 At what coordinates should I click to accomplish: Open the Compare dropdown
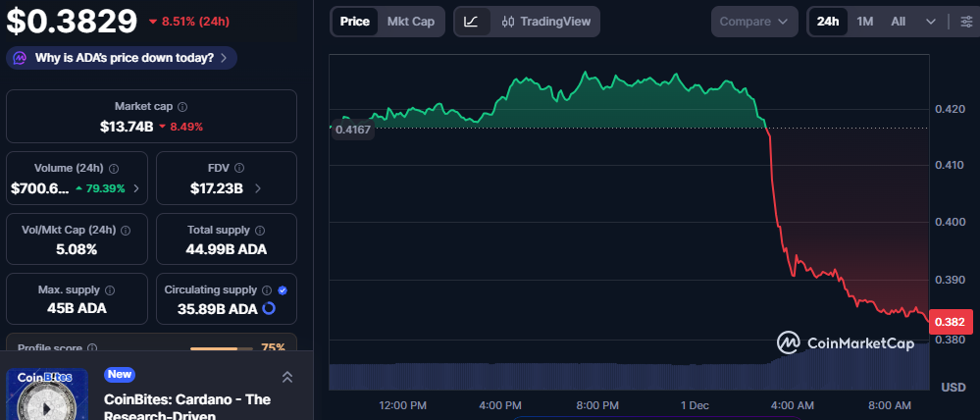[753, 22]
